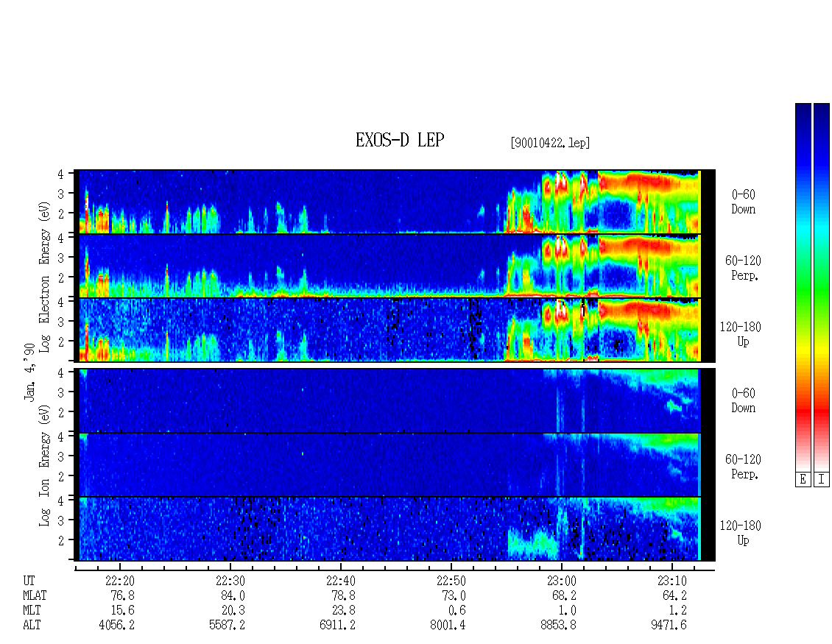
Task: Click the ALT value 6911.2
Action: click(337, 626)
